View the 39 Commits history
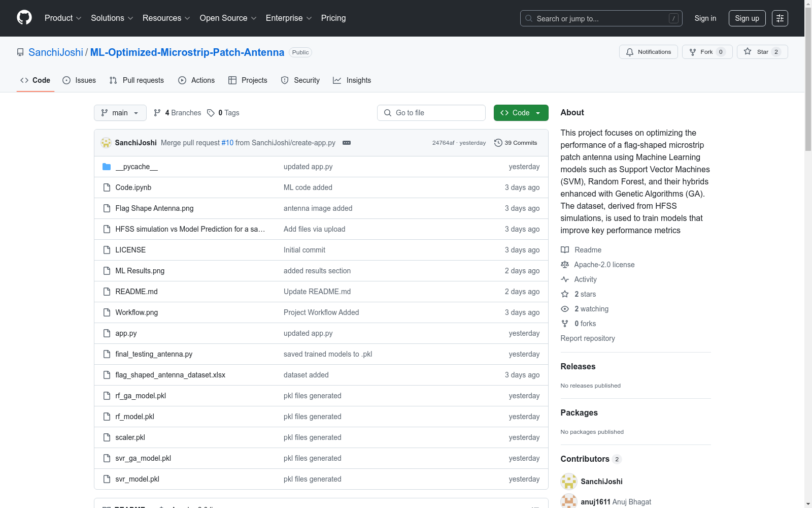The height and width of the screenshot is (508, 812). (x=516, y=143)
